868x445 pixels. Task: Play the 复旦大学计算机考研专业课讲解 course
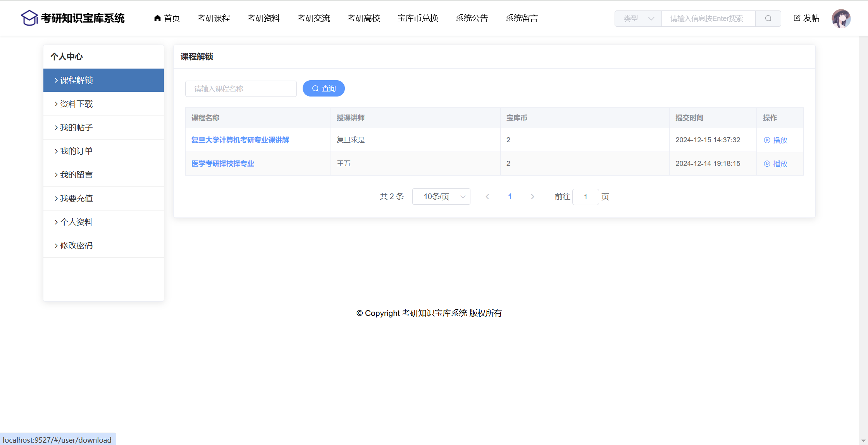[x=776, y=140]
